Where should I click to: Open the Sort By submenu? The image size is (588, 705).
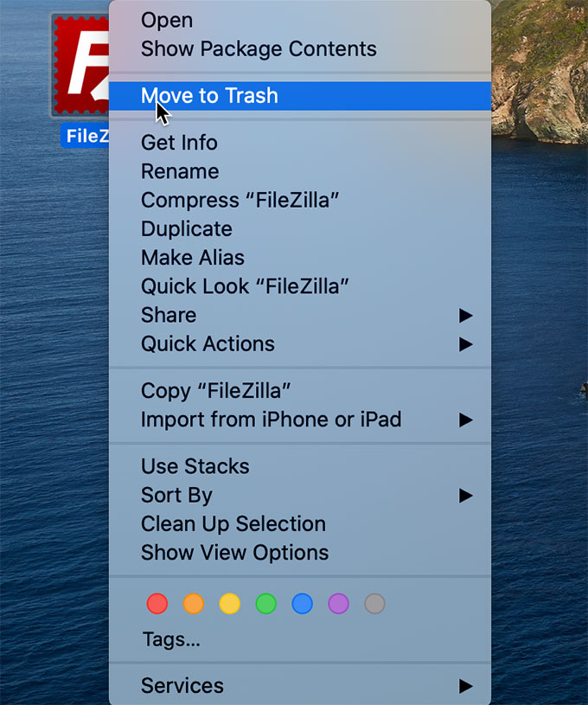pos(300,495)
